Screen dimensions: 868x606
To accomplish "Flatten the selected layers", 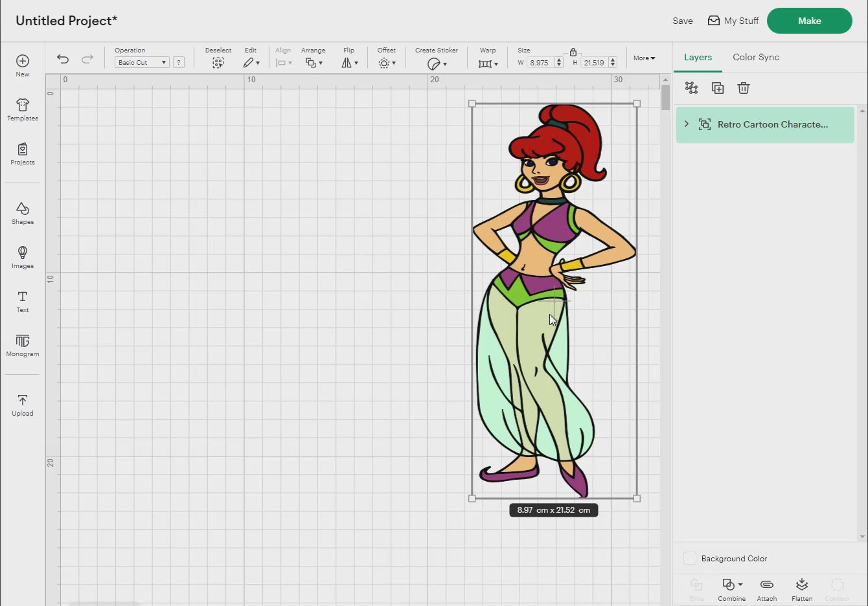I will (x=802, y=590).
